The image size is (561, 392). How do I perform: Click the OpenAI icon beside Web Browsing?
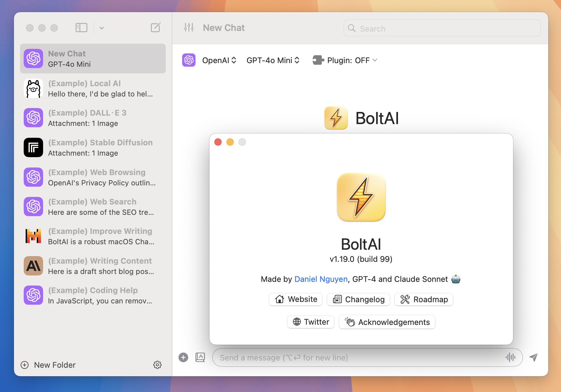[x=33, y=177]
